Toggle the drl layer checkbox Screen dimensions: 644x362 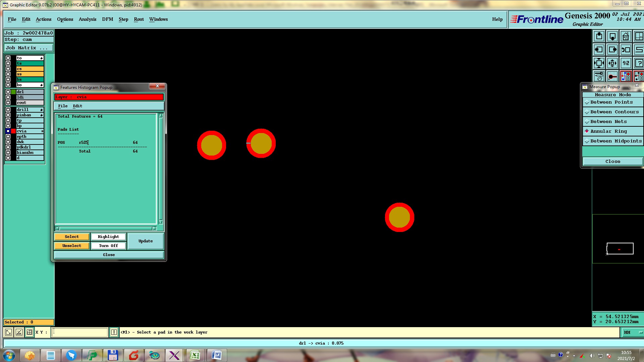pyautogui.click(x=8, y=92)
